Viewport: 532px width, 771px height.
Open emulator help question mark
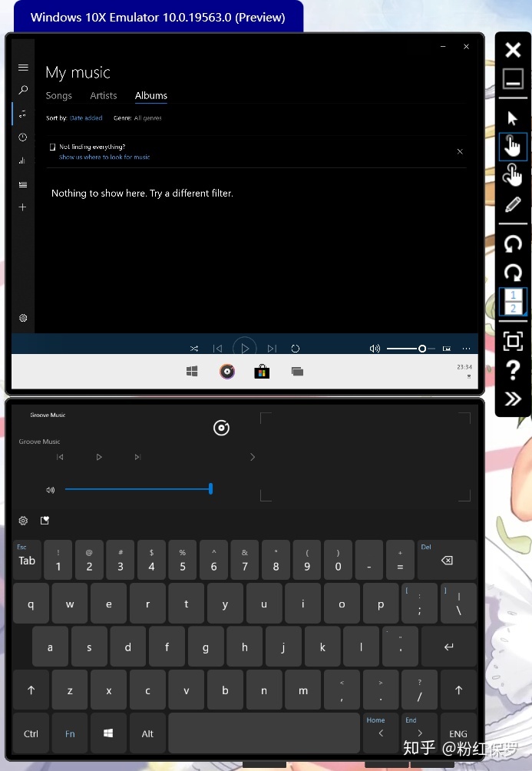(x=513, y=370)
